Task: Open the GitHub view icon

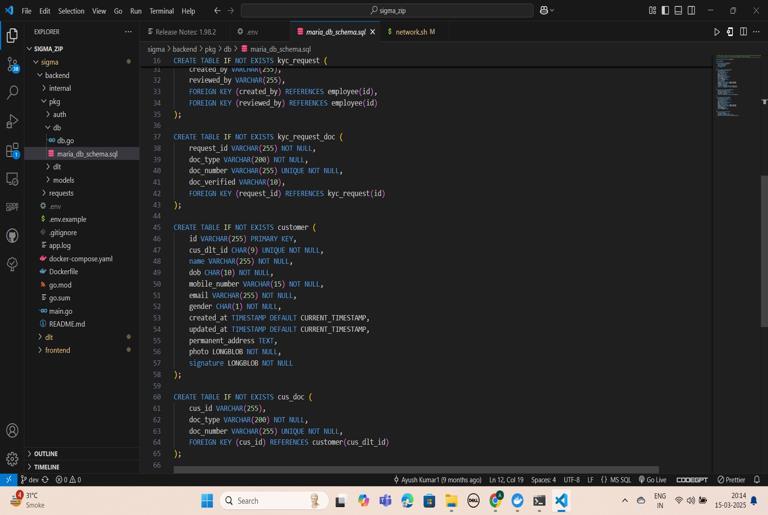Action: 12,236
